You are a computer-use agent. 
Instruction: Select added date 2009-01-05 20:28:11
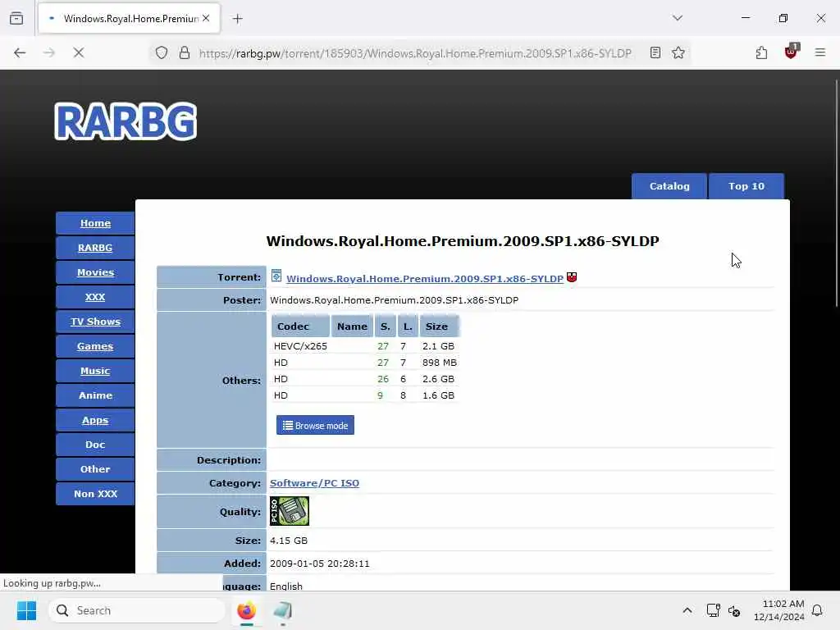pyautogui.click(x=320, y=564)
